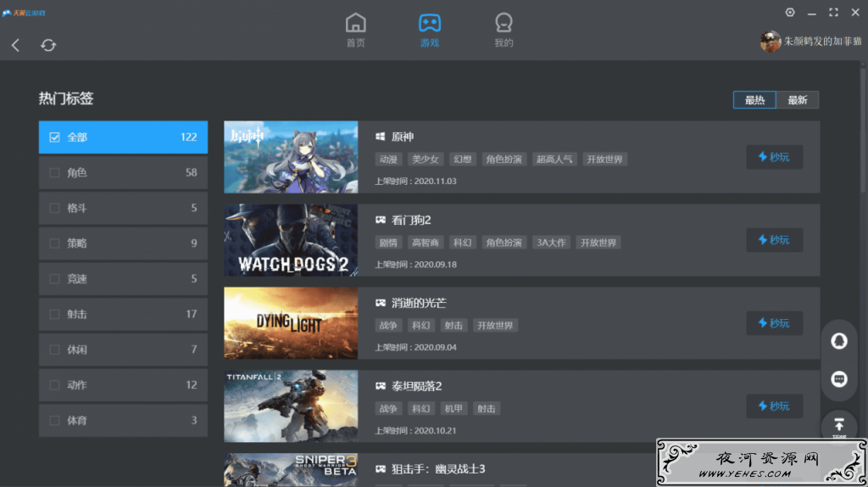Image resolution: width=868 pixels, height=487 pixels.
Task: Check the 体育 tag checkbox
Action: pos(54,421)
